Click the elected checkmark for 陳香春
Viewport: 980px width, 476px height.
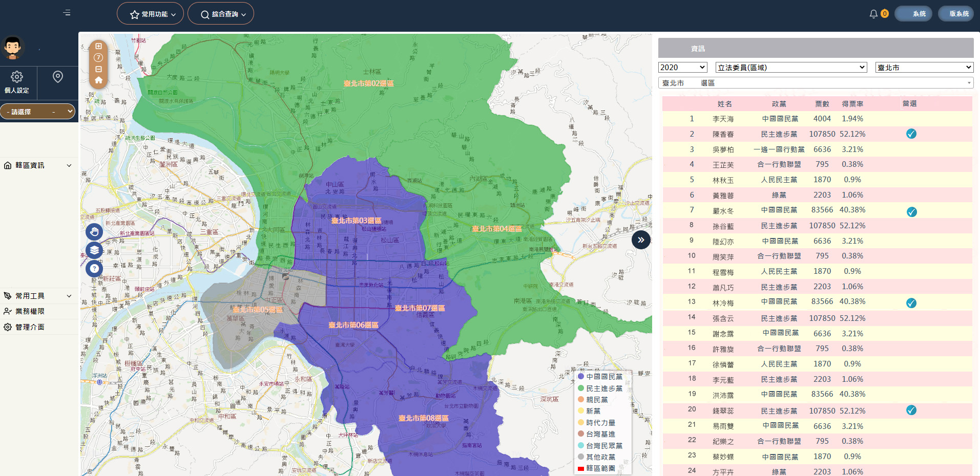click(x=911, y=134)
